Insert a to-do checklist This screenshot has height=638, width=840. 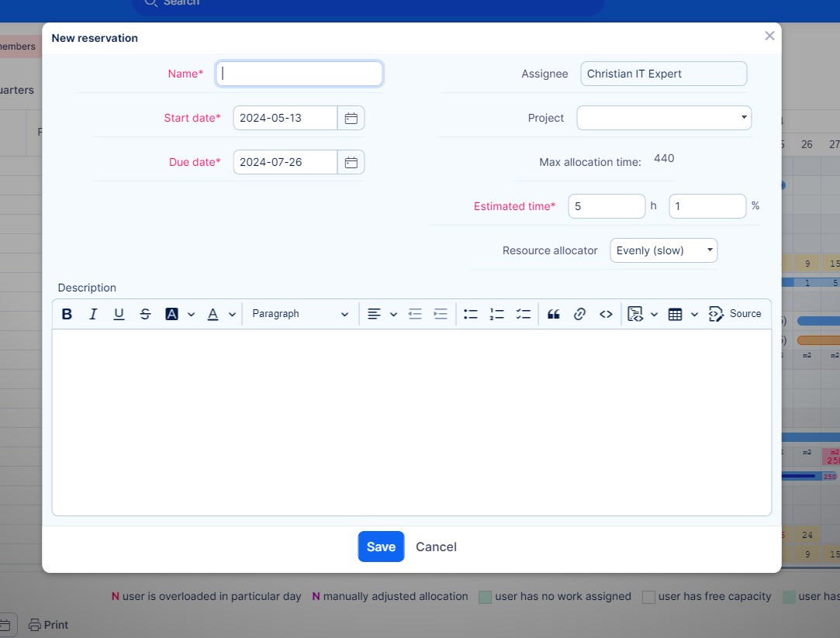click(524, 314)
